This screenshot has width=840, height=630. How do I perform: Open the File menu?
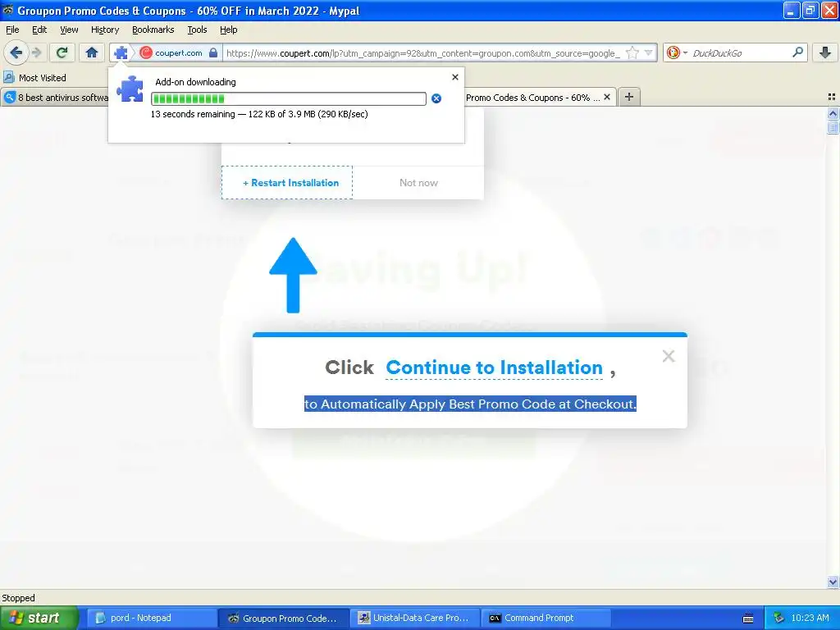click(x=12, y=30)
